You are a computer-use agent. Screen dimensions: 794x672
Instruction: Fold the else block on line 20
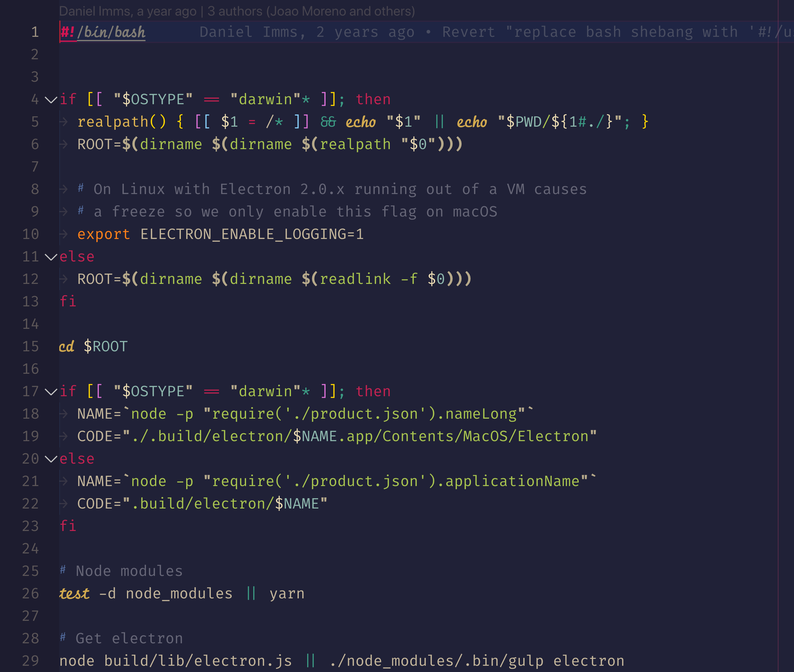pos(51,459)
